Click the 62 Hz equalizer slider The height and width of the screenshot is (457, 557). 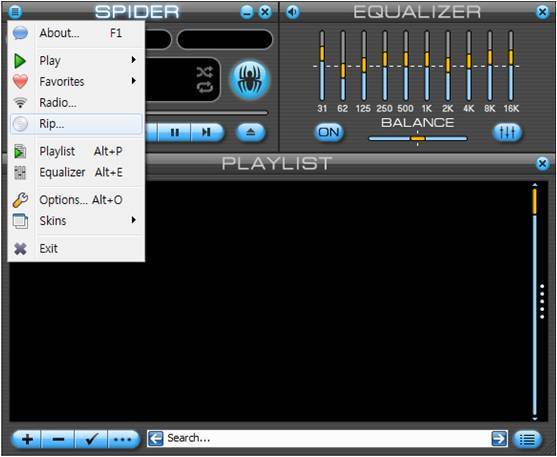tap(343, 66)
